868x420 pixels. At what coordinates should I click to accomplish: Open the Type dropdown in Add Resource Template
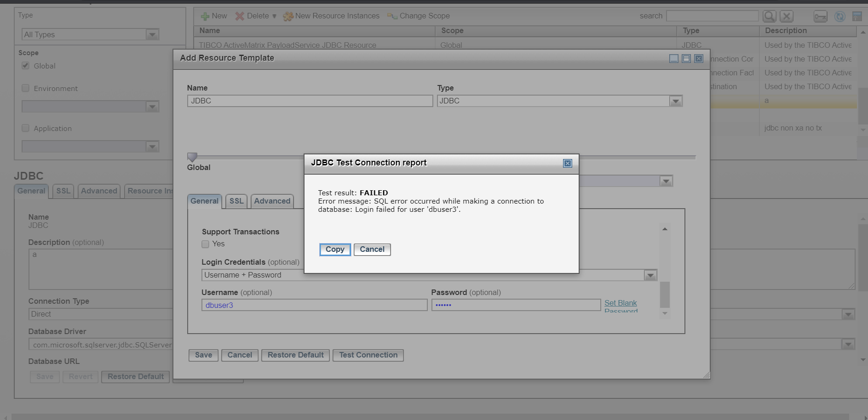(x=675, y=101)
